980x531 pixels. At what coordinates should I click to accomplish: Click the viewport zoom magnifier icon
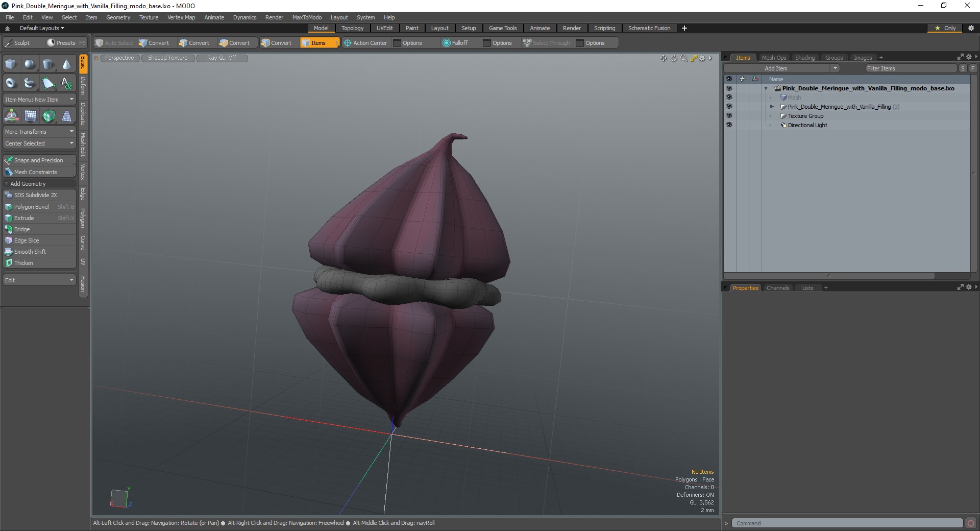tap(683, 58)
